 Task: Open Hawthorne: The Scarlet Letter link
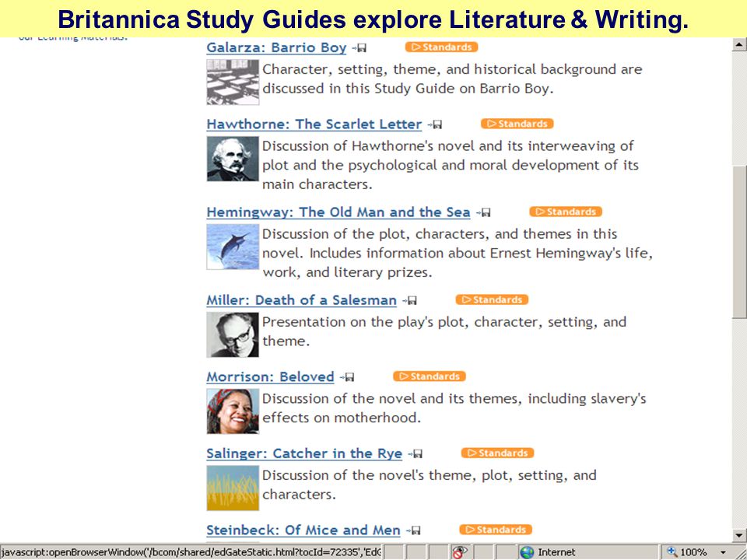tap(314, 124)
